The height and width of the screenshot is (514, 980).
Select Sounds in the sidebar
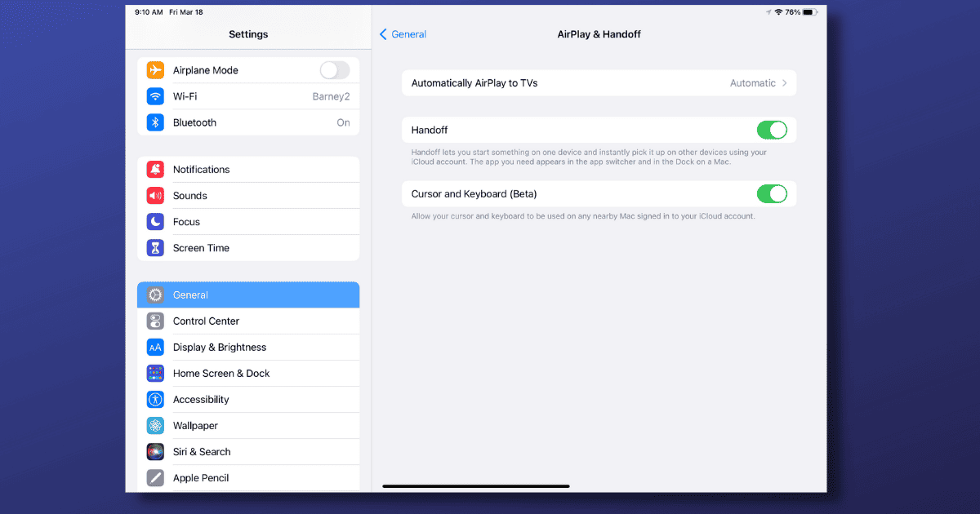[x=248, y=196]
